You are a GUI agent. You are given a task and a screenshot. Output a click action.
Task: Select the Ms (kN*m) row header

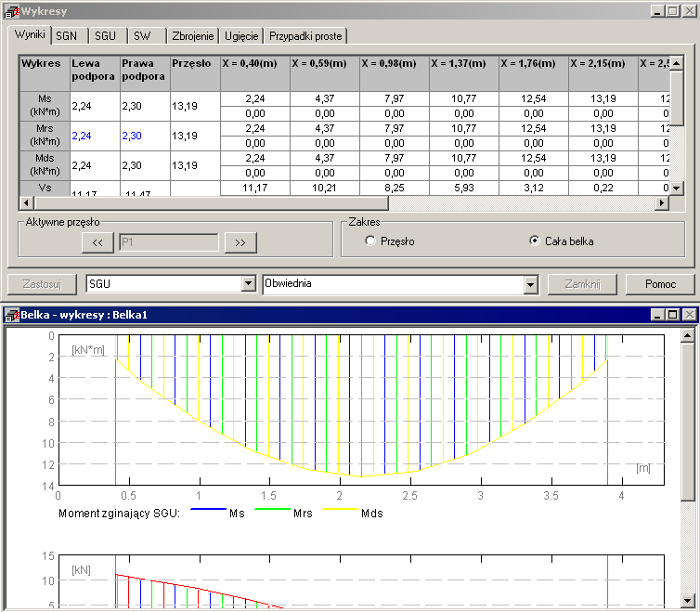point(45,106)
